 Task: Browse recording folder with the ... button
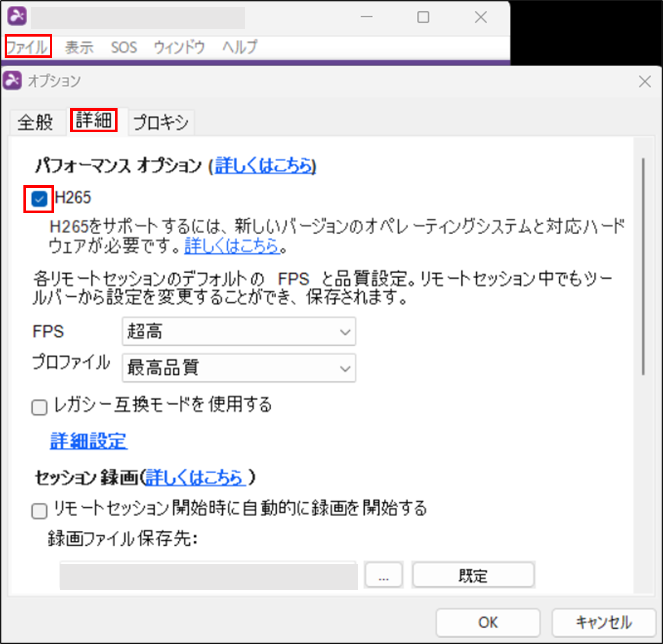coord(383,575)
